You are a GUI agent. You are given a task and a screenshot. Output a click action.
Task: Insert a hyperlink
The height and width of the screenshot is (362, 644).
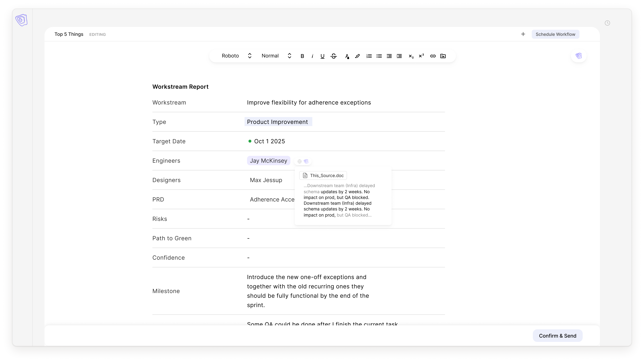433,56
